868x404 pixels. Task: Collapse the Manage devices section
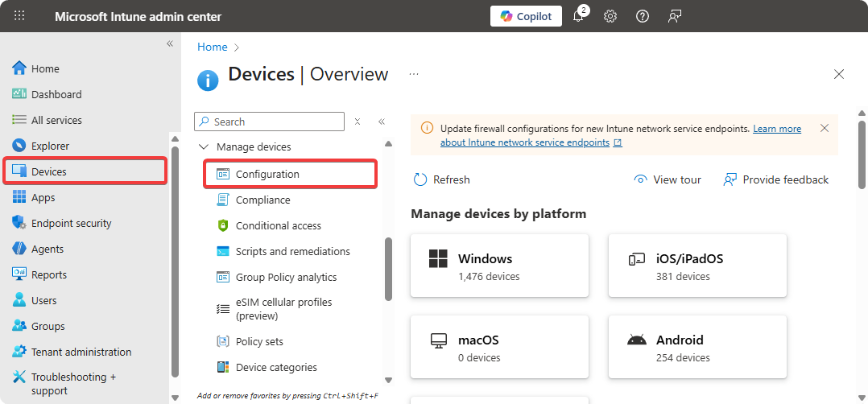point(203,147)
